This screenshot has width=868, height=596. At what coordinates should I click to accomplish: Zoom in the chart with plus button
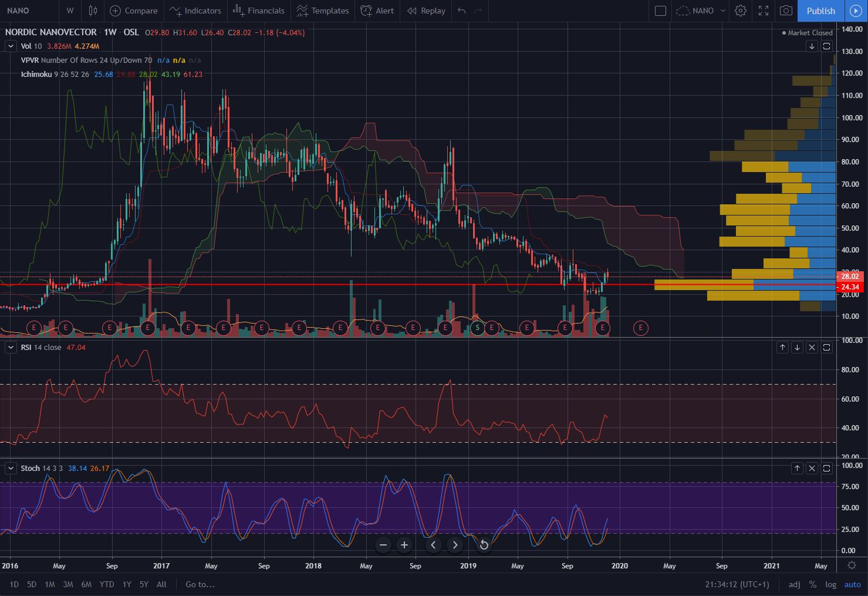pos(404,545)
